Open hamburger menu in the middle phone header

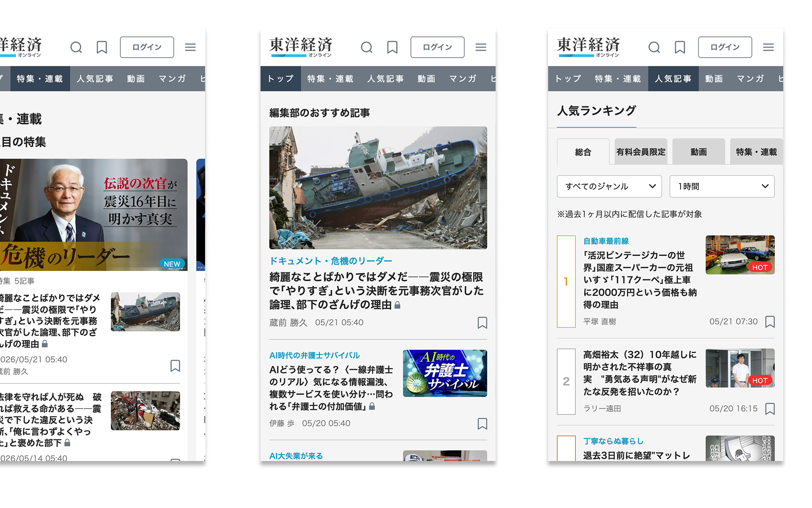[481, 47]
